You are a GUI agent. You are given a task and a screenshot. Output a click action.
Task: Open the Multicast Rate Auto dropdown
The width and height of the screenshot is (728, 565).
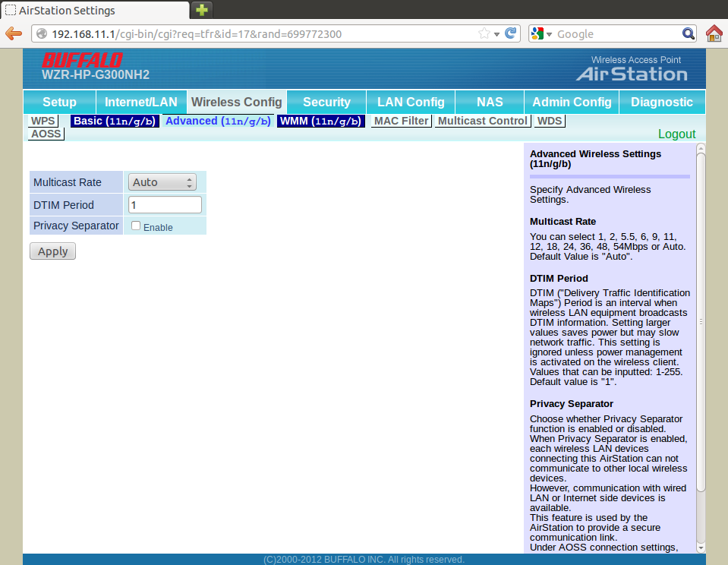162,182
